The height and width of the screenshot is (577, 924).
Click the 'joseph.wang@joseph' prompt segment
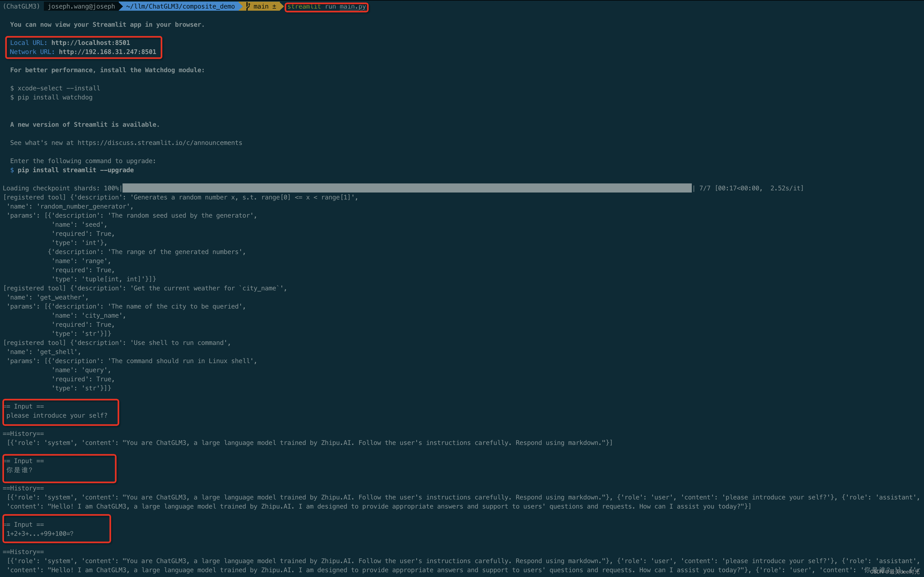(81, 6)
